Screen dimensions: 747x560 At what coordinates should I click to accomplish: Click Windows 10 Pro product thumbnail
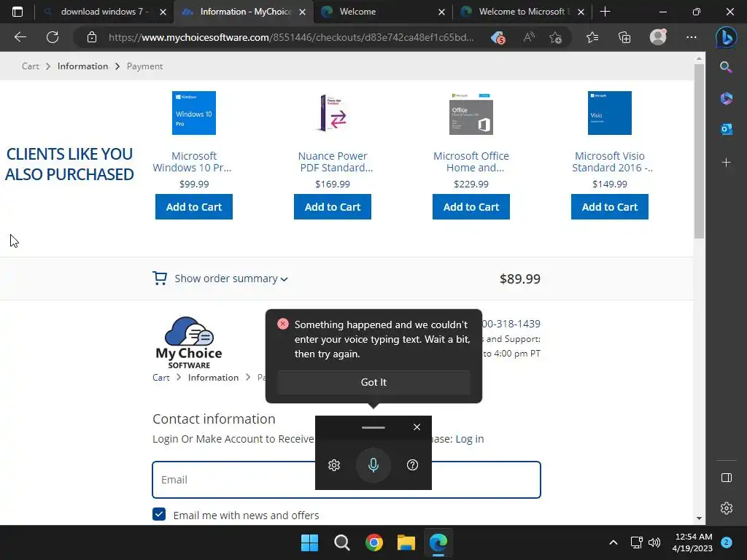[x=194, y=113]
